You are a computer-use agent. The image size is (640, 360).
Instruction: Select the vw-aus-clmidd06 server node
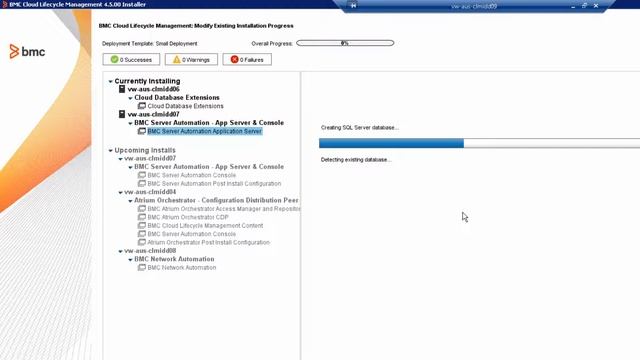pos(153,89)
